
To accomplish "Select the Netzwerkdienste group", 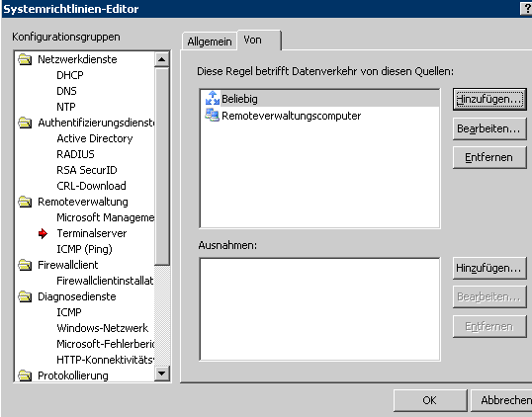I will [77, 59].
